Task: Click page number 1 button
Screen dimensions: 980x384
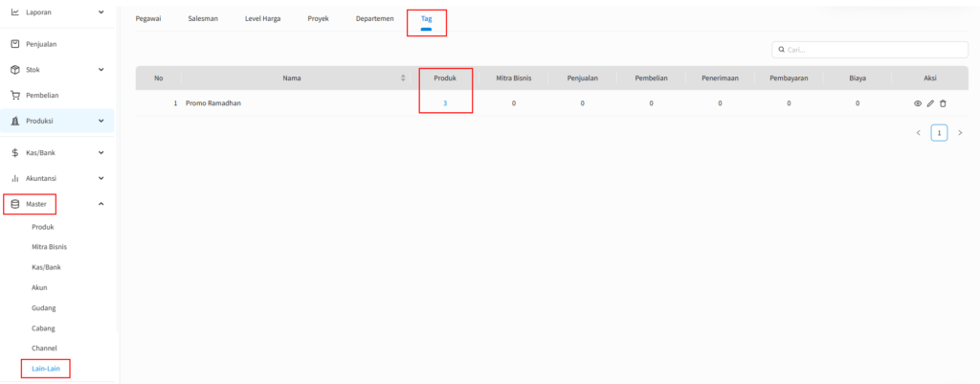Action: point(939,132)
